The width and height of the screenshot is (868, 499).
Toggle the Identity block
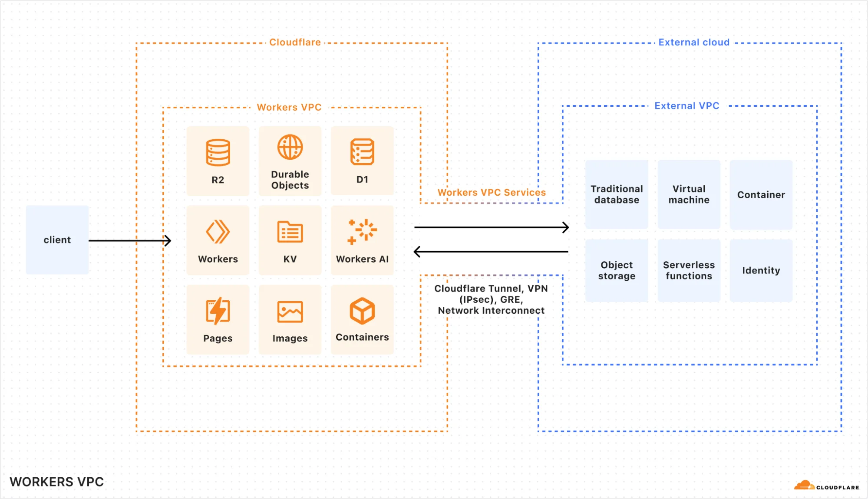(x=760, y=270)
